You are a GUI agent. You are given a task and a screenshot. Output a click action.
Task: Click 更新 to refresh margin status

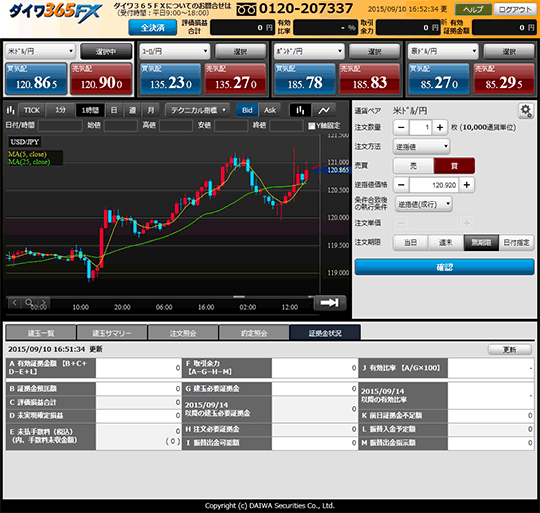click(510, 349)
